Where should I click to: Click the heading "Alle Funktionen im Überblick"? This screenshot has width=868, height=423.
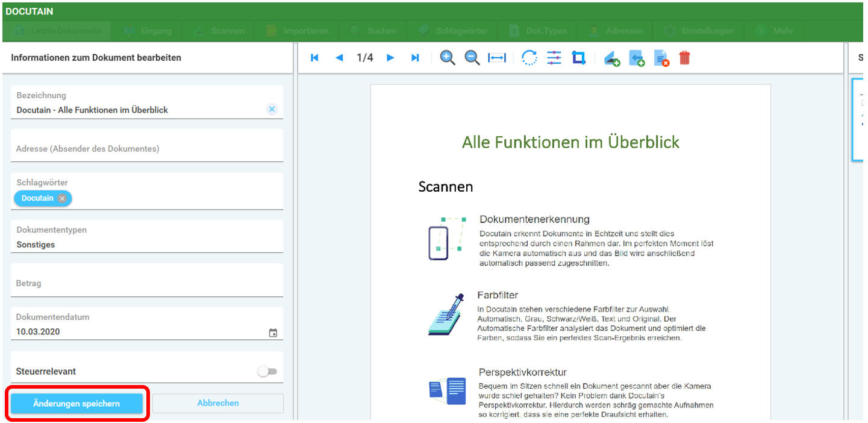coord(570,142)
